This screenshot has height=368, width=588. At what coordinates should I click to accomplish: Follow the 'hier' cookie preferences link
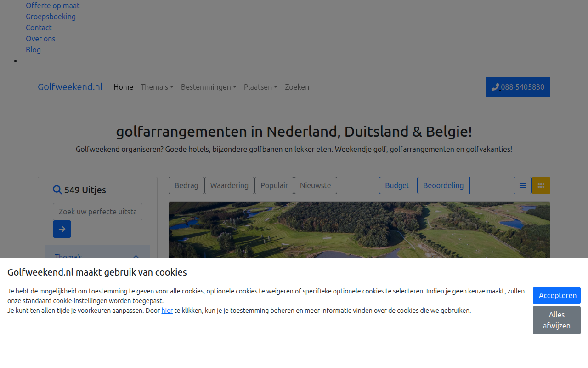167,310
